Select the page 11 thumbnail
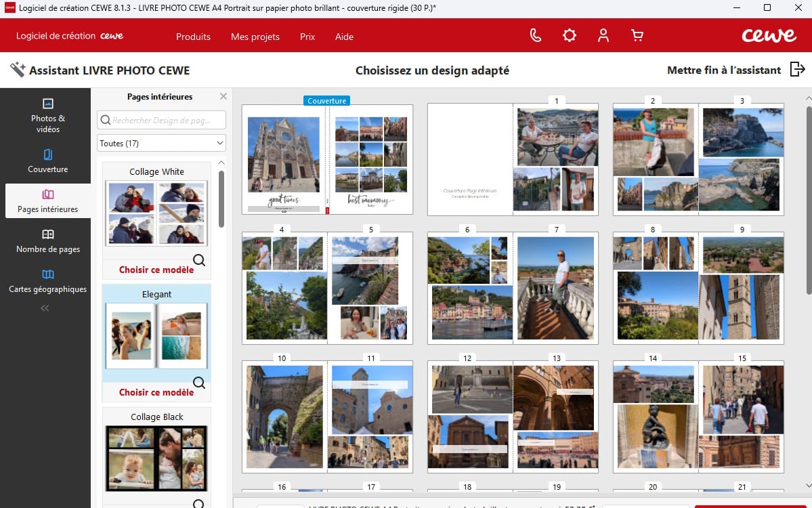This screenshot has width=812, height=508. pyautogui.click(x=370, y=417)
